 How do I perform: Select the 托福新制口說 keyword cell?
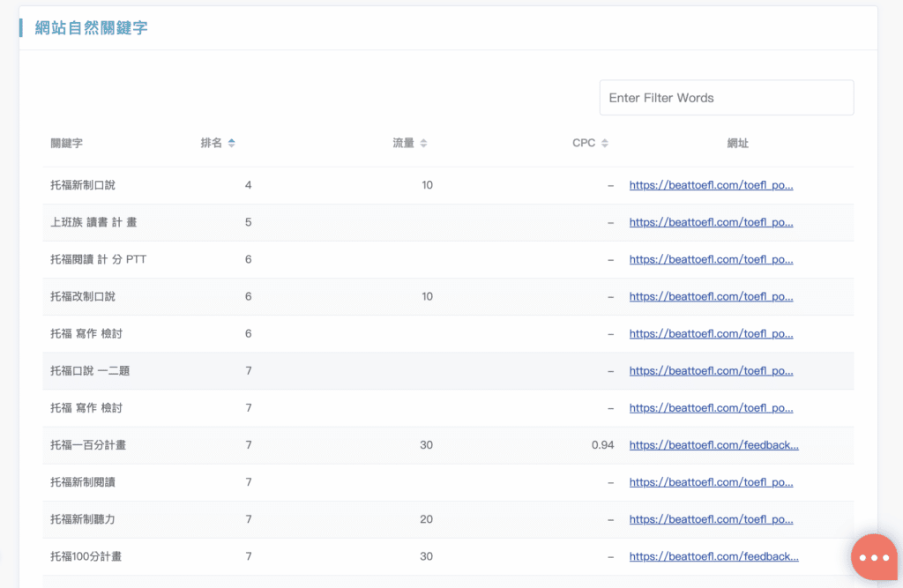(x=83, y=185)
